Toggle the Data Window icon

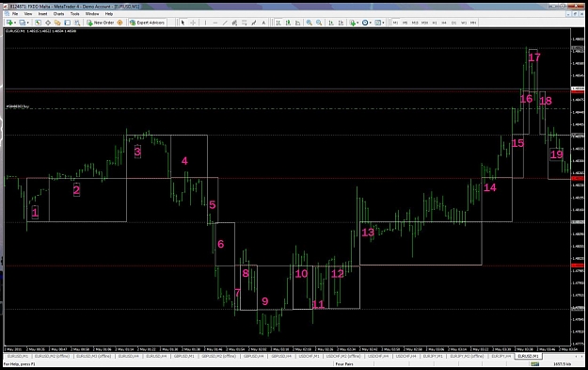[x=48, y=23]
